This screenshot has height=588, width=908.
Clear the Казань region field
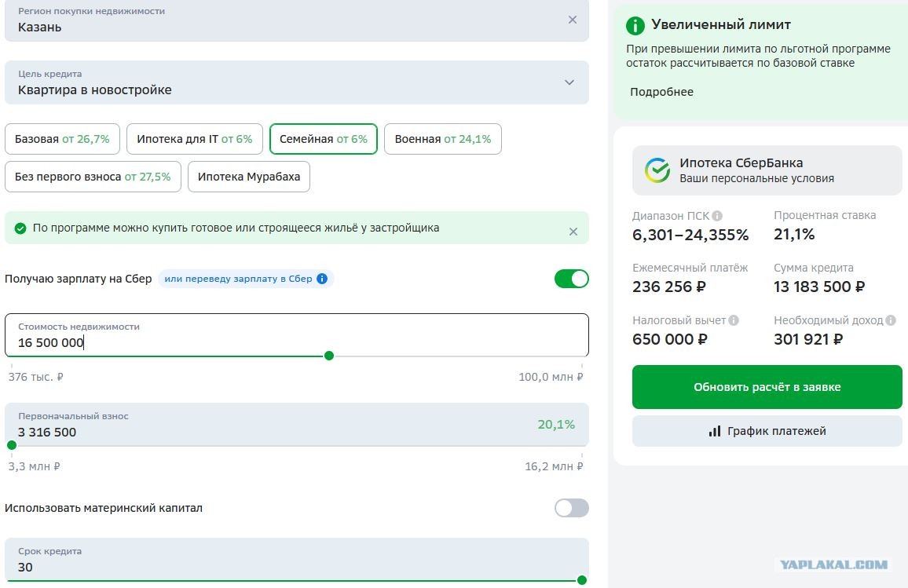pos(572,20)
